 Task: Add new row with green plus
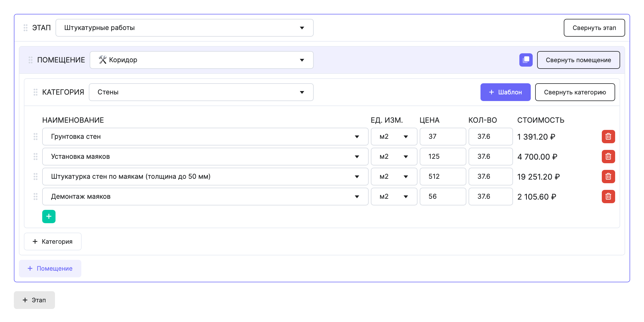coord(49,217)
